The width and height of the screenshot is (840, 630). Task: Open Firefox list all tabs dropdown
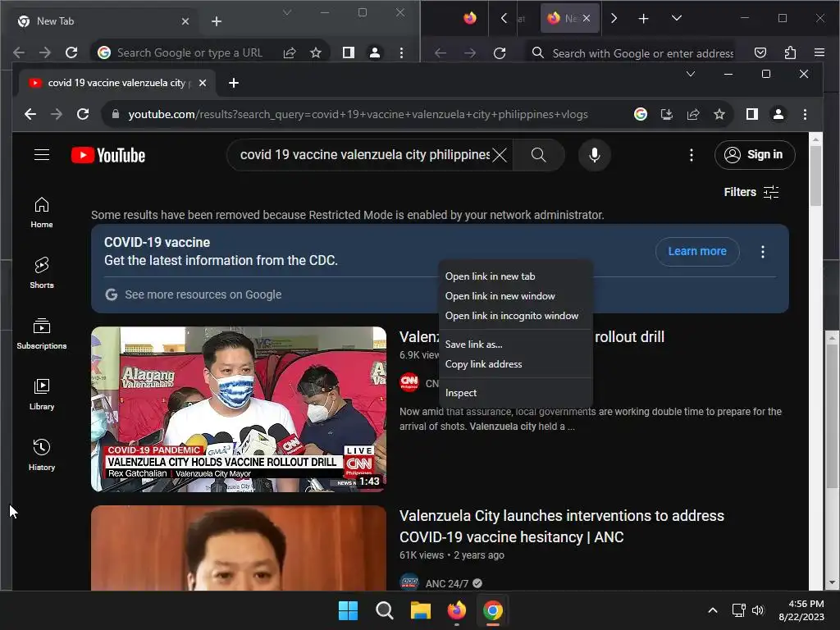click(x=677, y=18)
